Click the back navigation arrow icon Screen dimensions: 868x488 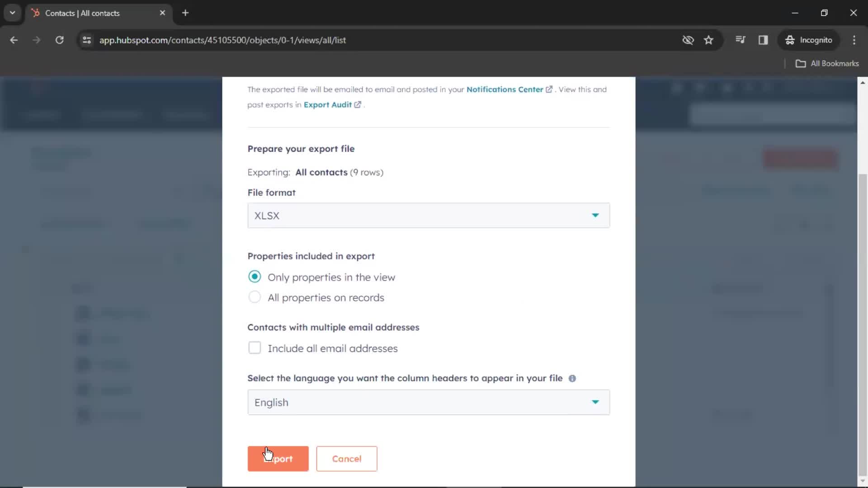click(14, 40)
